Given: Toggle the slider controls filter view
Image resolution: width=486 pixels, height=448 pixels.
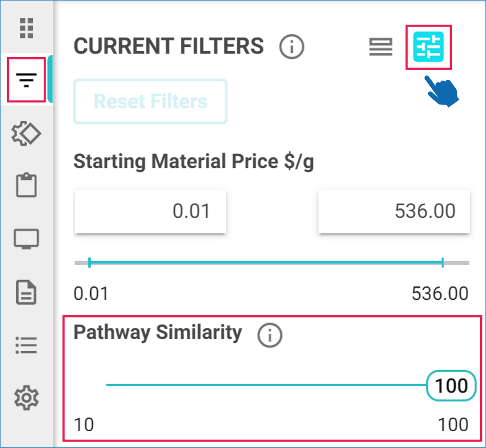Looking at the screenshot, I should (429, 47).
